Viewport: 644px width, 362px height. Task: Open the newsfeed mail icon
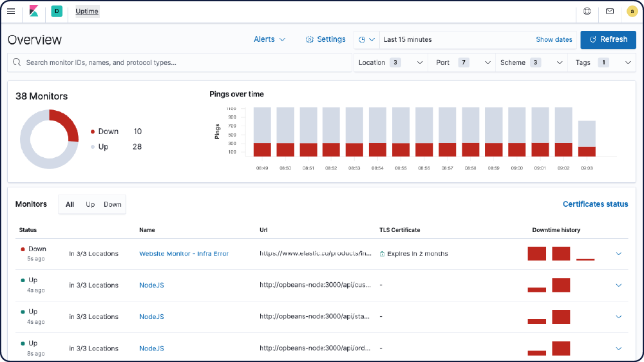pos(609,11)
